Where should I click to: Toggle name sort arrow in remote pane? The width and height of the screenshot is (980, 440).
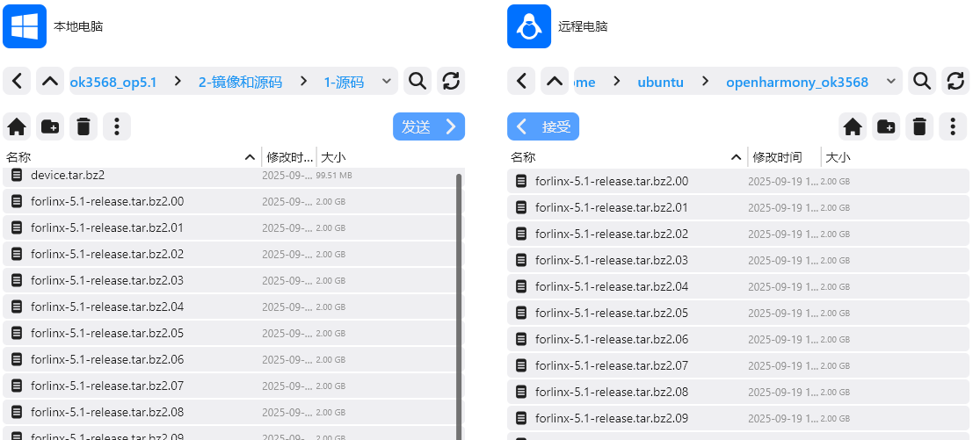[x=737, y=157]
